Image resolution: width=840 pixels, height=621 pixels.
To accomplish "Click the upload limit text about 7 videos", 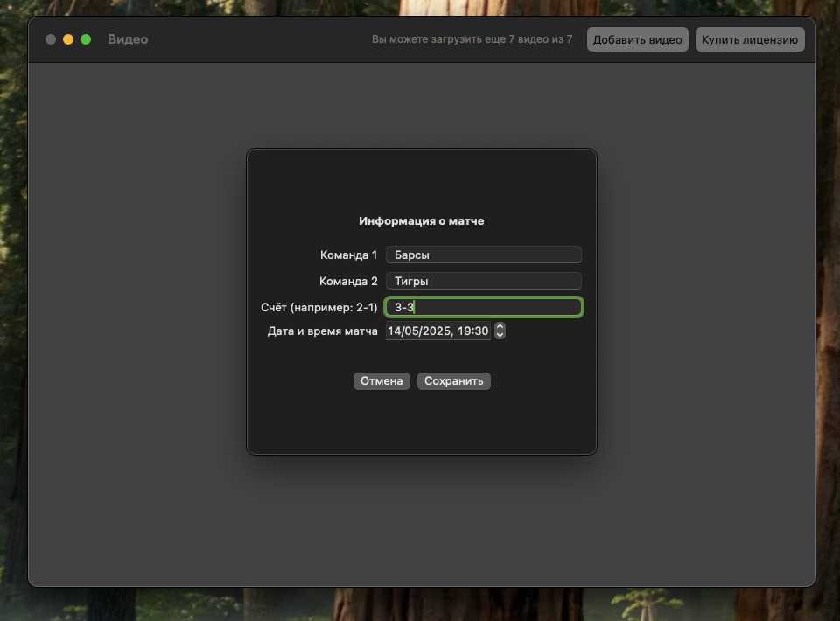I will tap(472, 39).
